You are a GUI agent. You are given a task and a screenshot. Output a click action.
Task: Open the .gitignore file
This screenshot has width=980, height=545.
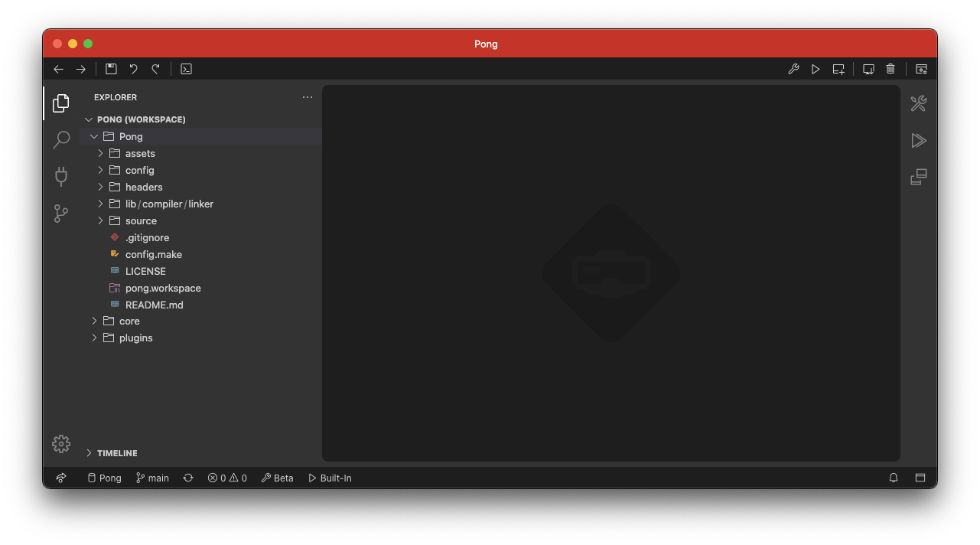tap(200, 237)
